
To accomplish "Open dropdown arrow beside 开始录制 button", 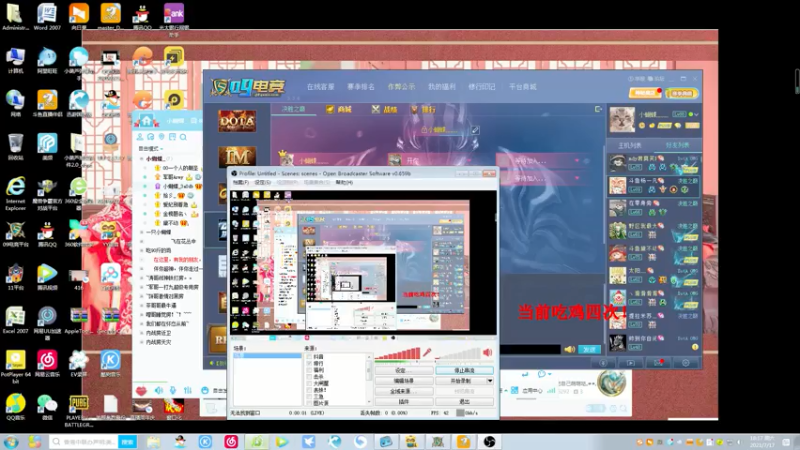I will click(490, 381).
